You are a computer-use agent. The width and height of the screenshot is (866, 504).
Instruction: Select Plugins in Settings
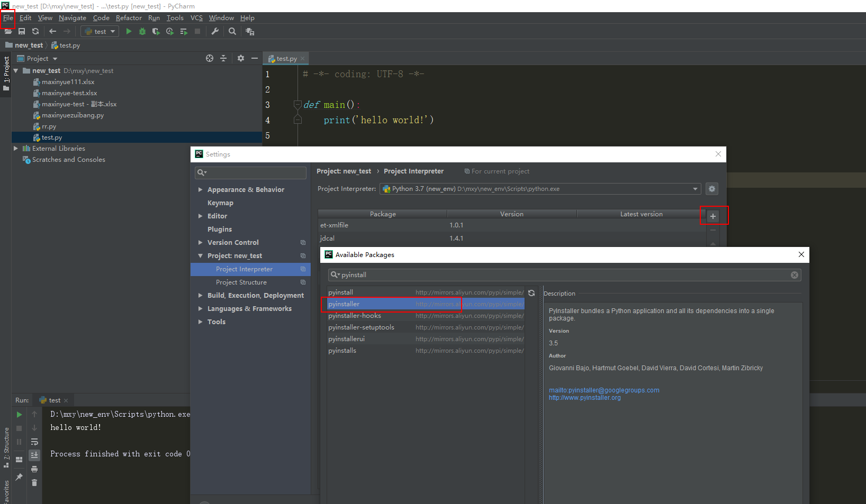point(220,230)
